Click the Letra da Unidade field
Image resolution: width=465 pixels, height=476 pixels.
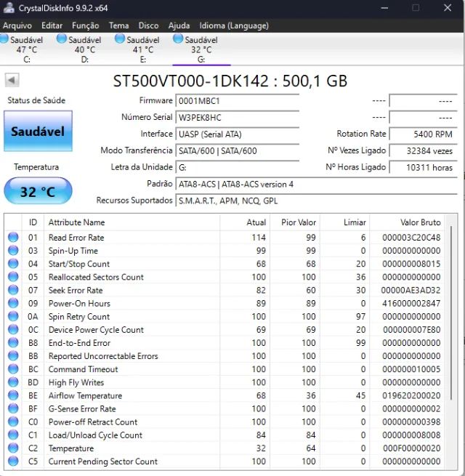(238, 167)
